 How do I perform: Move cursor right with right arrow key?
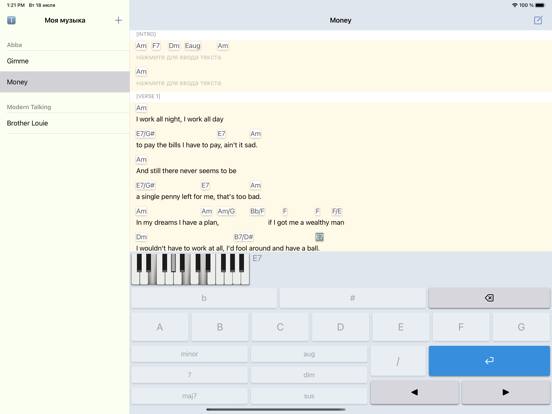[x=506, y=392]
